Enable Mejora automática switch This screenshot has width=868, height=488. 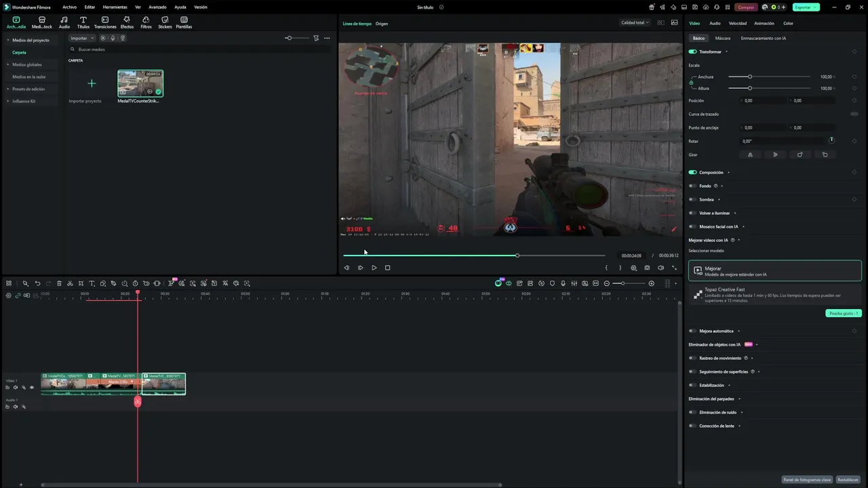[692, 331]
